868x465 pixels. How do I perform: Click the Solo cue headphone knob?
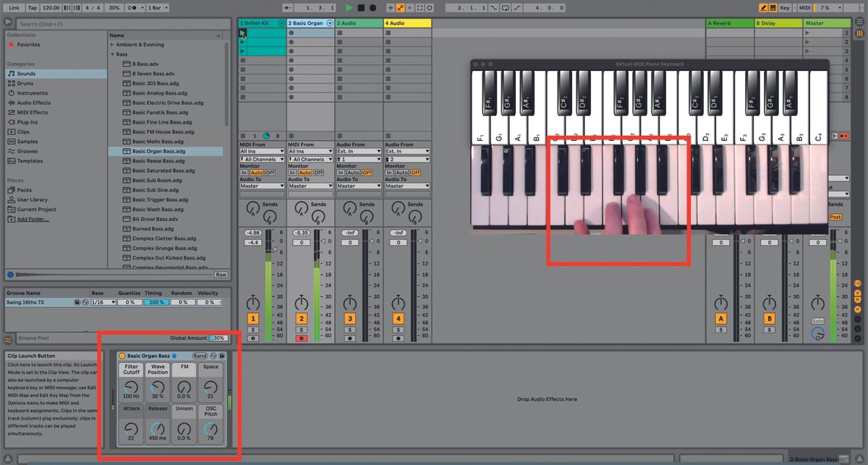[817, 333]
